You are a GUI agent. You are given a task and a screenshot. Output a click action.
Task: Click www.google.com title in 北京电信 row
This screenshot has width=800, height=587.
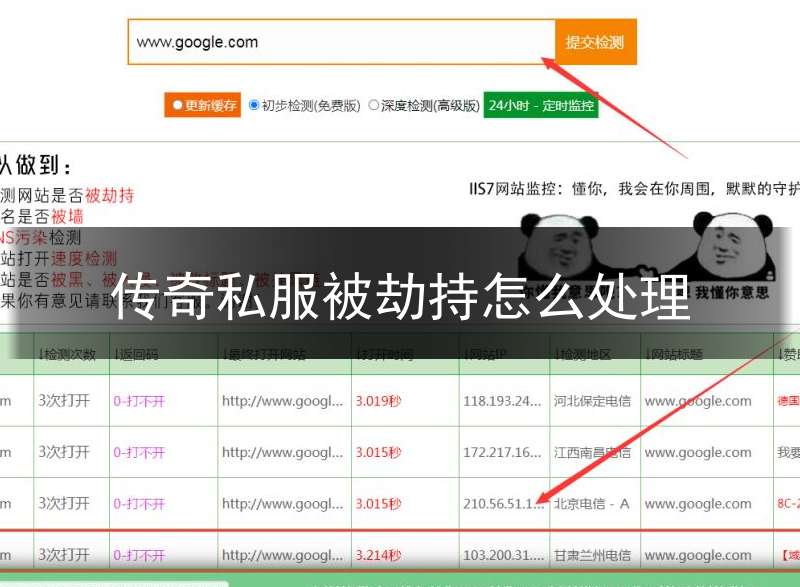pos(698,504)
